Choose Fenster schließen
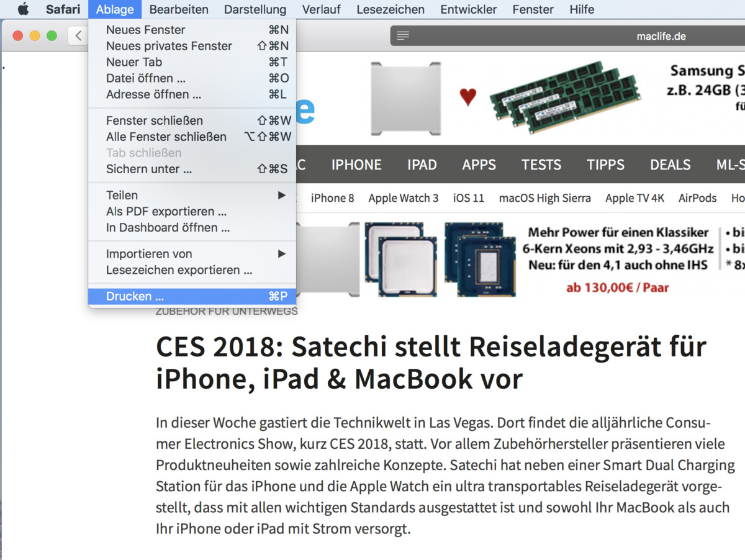This screenshot has height=560, width=745. [192, 120]
